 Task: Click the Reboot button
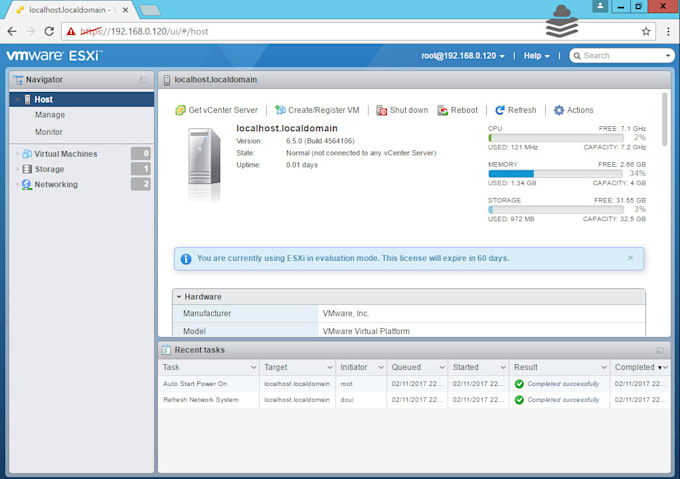(x=458, y=110)
